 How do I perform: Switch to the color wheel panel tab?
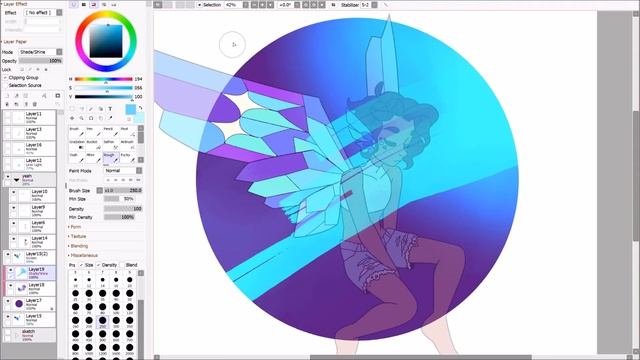click(x=74, y=4)
